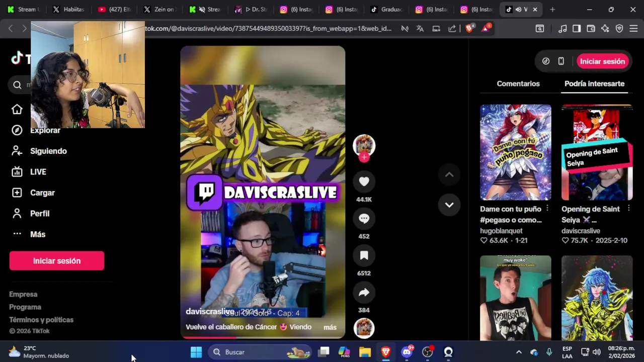The image size is (644, 362).
Task: Click the Windows Start button
Action: 196,352
